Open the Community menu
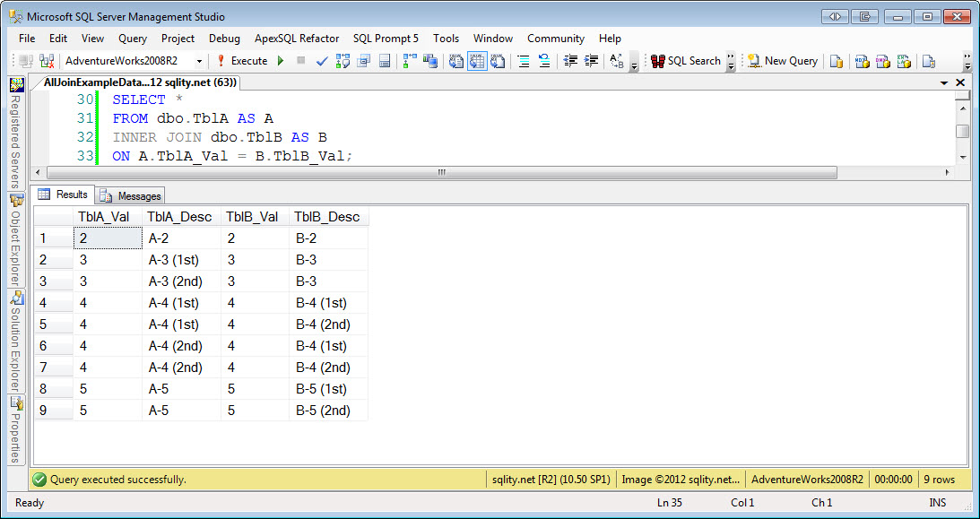 (x=556, y=39)
